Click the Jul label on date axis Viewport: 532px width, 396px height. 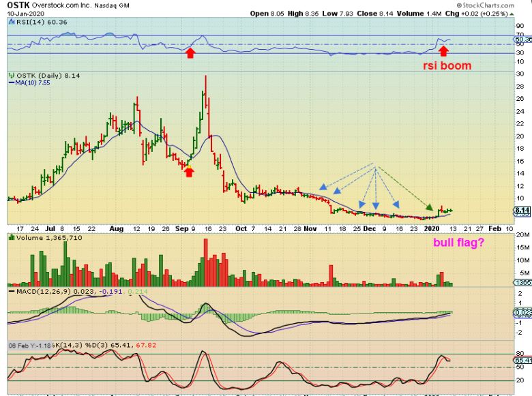(x=50, y=228)
